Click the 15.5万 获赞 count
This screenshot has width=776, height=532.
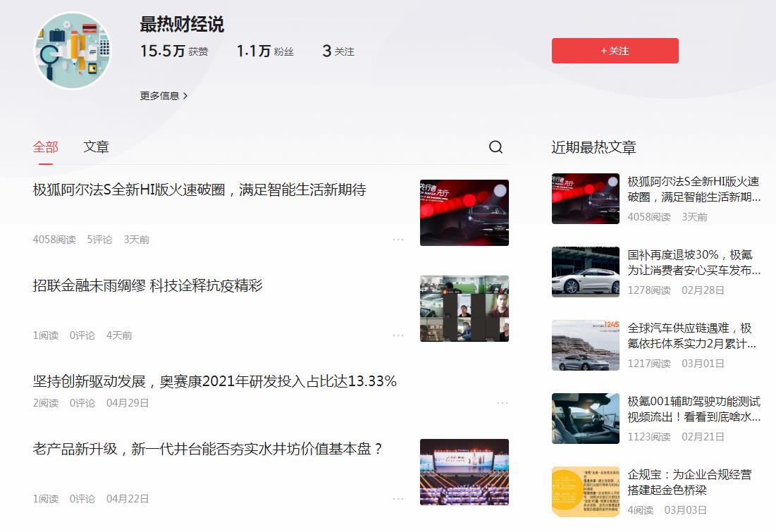coord(174,51)
